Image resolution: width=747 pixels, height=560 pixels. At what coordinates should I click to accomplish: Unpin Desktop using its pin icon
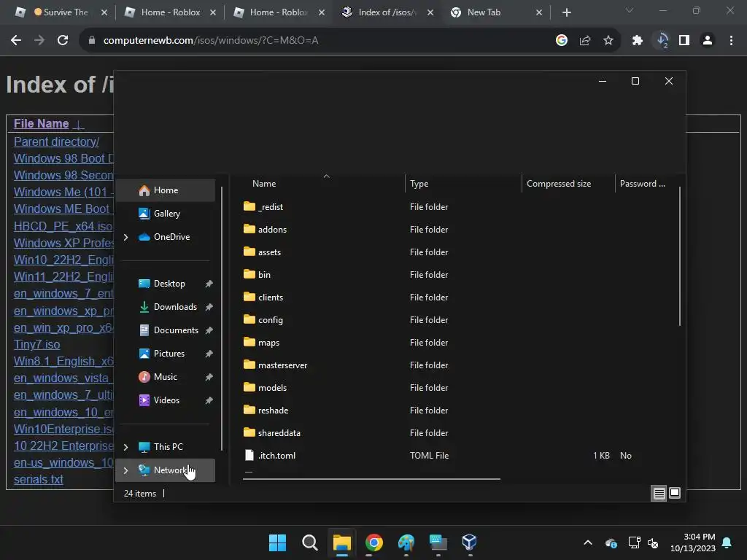209,284
